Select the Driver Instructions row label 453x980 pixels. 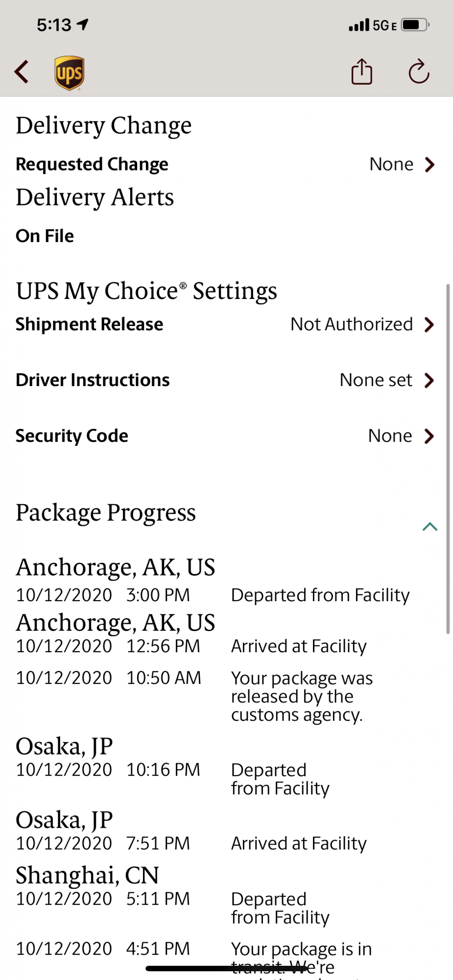[93, 380]
